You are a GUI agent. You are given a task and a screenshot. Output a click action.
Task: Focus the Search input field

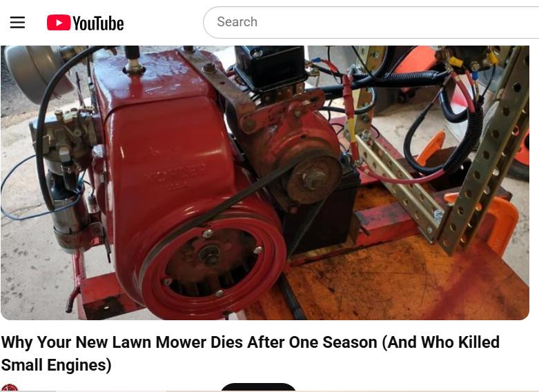point(371,22)
